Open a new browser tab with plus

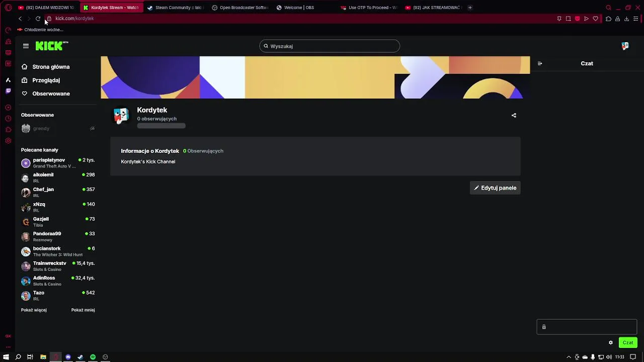pyautogui.click(x=470, y=8)
